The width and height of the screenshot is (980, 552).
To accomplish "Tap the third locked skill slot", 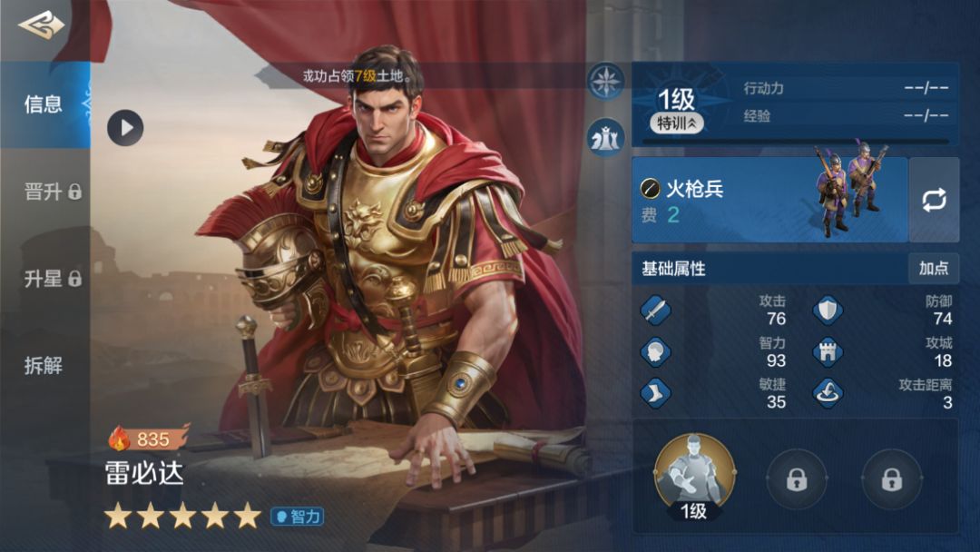I will click(891, 479).
